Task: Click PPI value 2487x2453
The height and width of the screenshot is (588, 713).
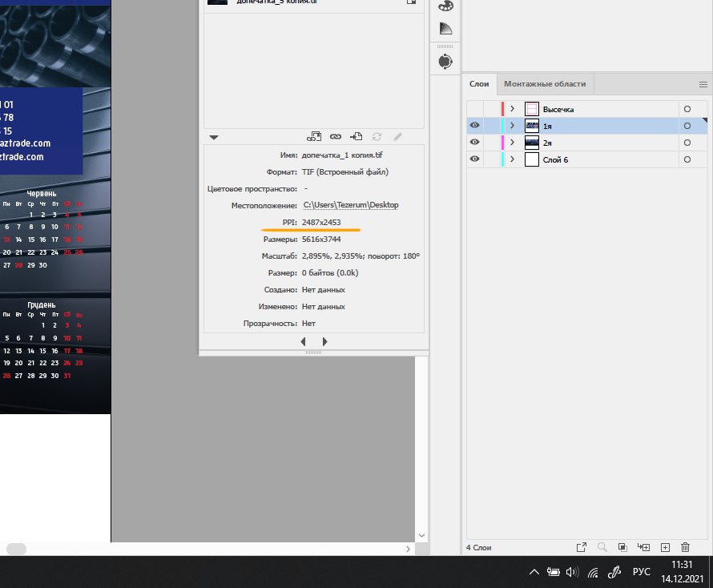Action: click(321, 223)
